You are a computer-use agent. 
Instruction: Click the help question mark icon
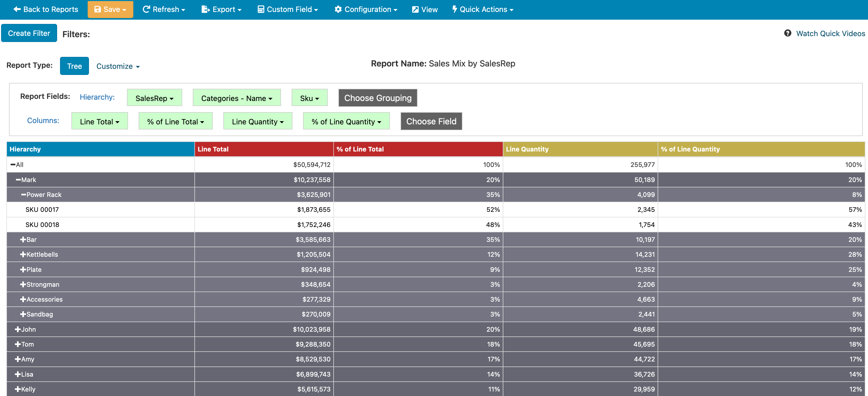point(788,33)
